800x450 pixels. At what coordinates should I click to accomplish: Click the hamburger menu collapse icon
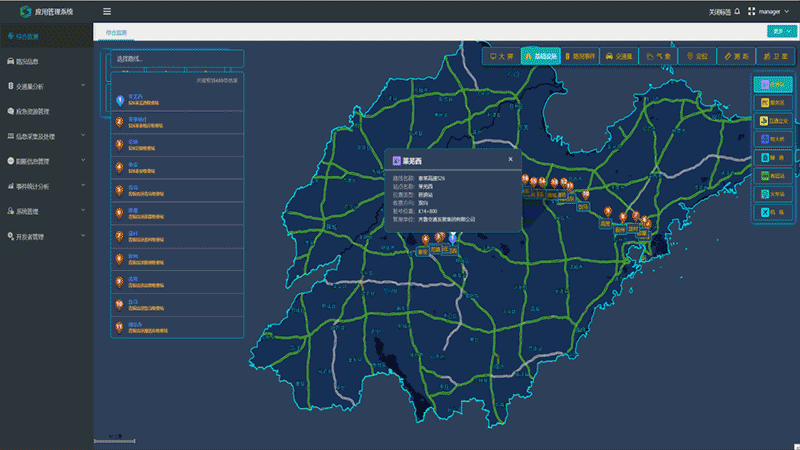click(107, 12)
